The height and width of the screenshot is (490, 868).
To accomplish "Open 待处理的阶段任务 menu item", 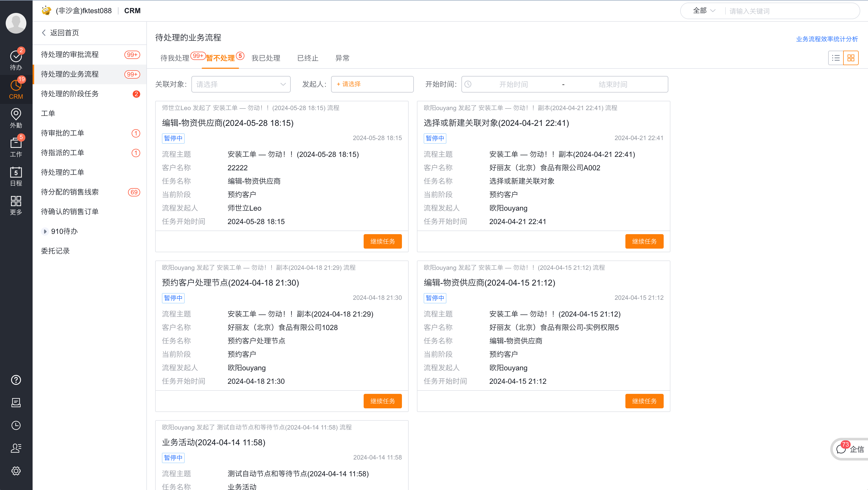I will (90, 94).
